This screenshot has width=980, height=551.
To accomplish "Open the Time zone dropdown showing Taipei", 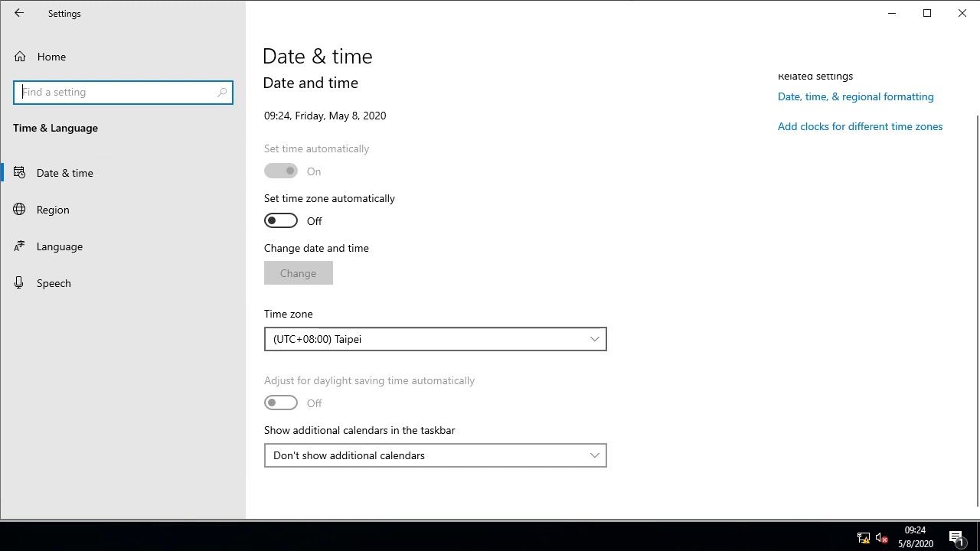I will [x=436, y=339].
